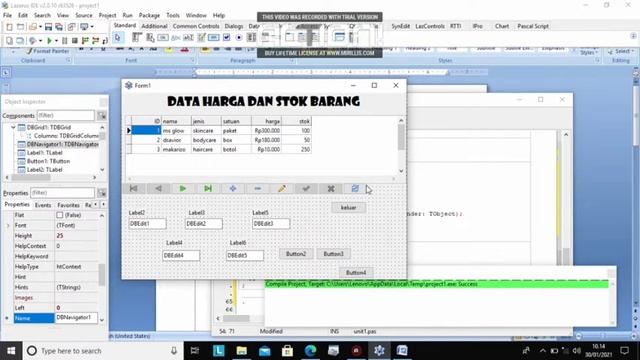The width and height of the screenshot is (640, 360).
Task: Open the Package menu
Action: (149, 15)
